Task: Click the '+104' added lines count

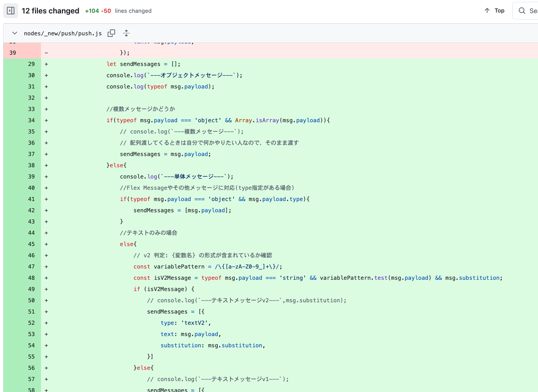Action: pyautogui.click(x=92, y=11)
